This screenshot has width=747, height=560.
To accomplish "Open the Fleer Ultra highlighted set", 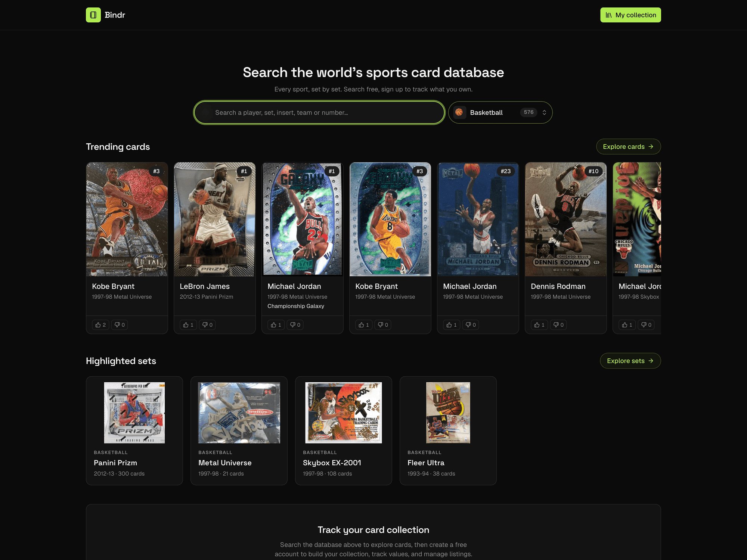I will click(x=448, y=431).
